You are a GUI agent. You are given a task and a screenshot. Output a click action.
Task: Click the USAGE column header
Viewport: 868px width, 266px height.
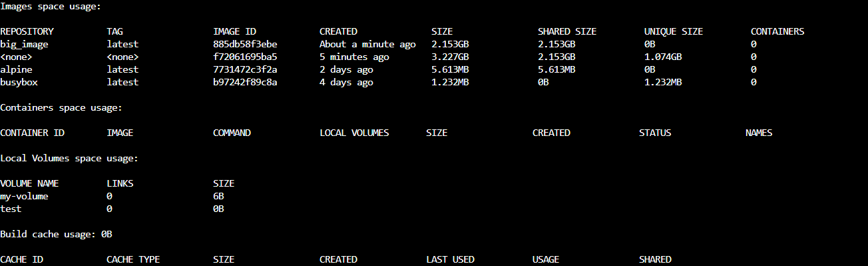pyautogui.click(x=546, y=259)
